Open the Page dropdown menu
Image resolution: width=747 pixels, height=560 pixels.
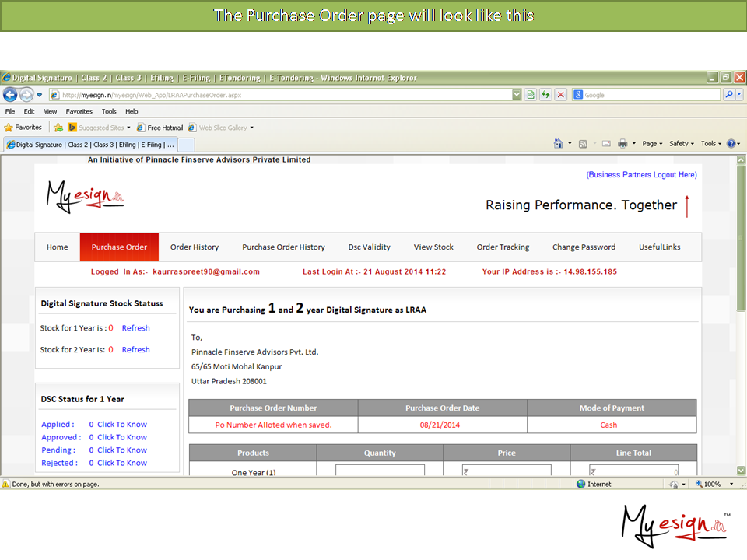652,144
